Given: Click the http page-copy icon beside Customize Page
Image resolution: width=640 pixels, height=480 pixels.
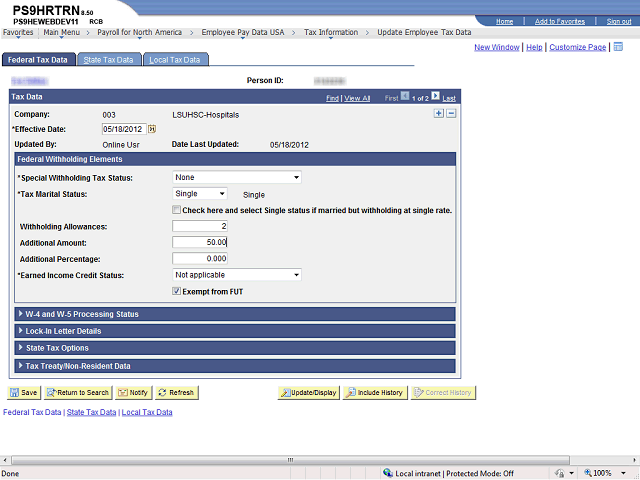Looking at the screenshot, I should (617, 46).
